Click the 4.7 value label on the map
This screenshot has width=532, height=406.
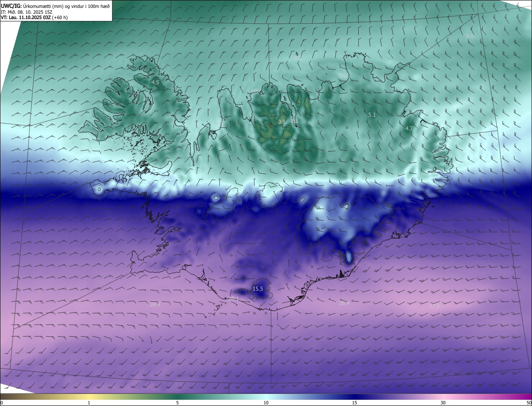pyautogui.click(x=409, y=129)
